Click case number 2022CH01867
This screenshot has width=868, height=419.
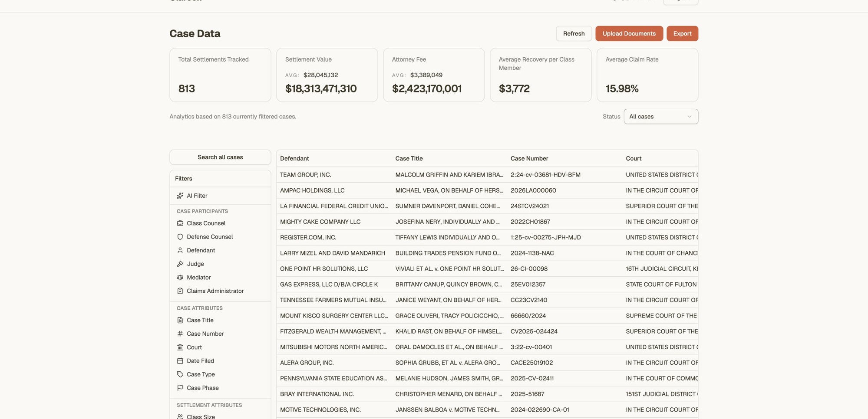[x=530, y=222]
